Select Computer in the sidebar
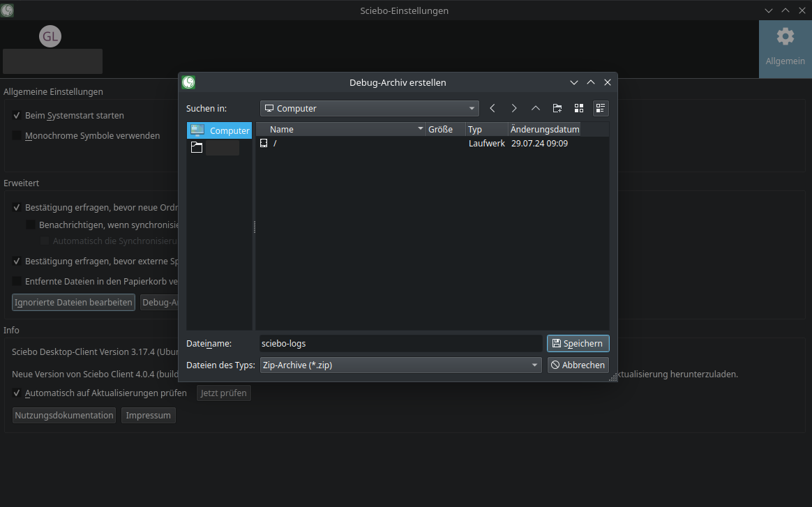 [219, 130]
